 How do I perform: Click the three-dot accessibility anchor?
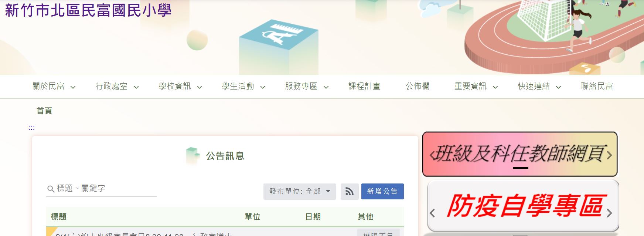(31, 128)
